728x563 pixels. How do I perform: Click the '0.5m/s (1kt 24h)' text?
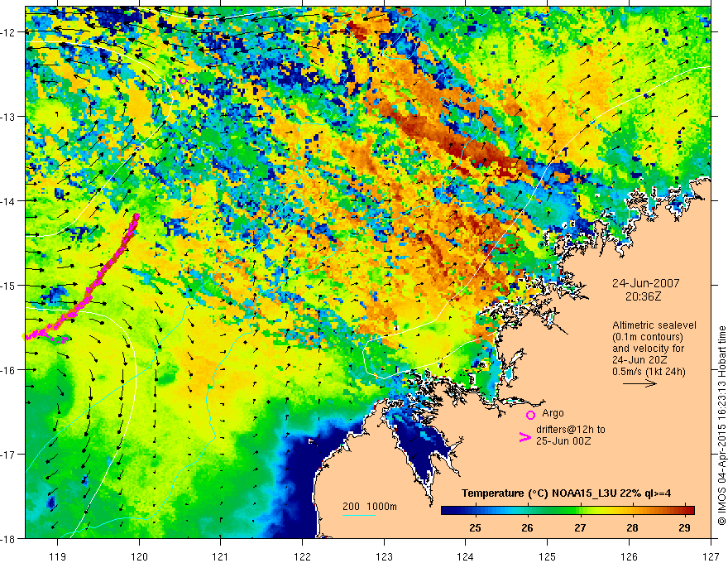pyautogui.click(x=649, y=371)
